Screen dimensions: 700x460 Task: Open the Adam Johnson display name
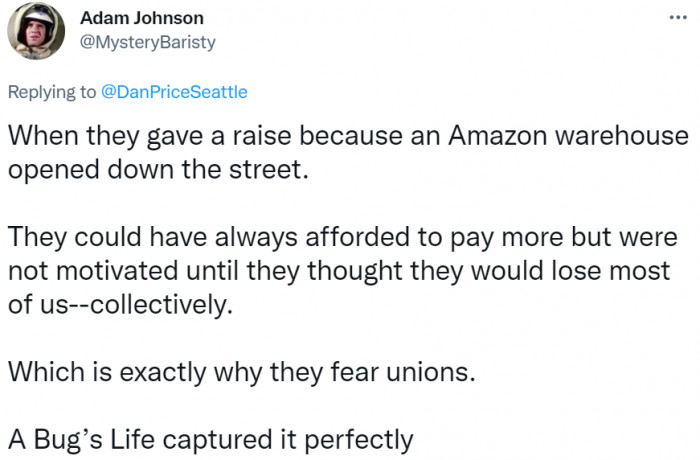[142, 18]
